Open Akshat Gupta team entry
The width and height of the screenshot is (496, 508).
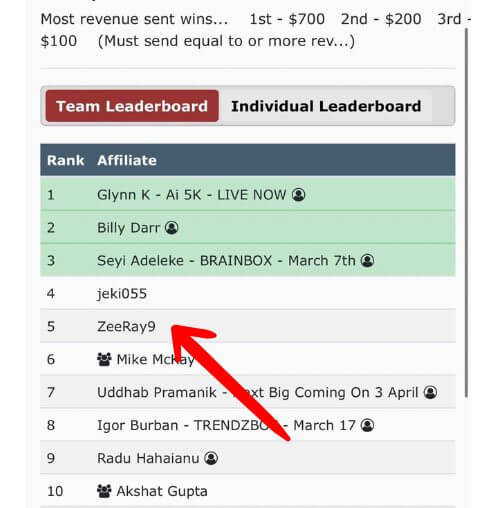tap(162, 491)
